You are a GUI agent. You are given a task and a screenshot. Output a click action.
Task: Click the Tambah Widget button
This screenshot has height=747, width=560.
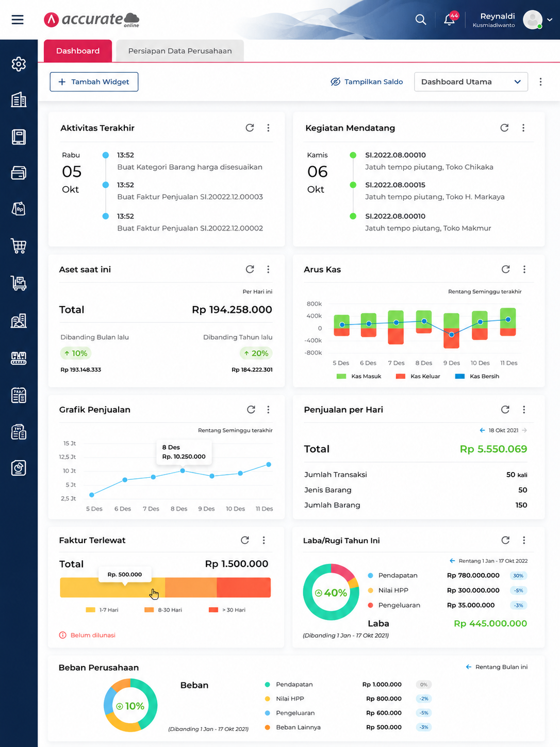click(x=94, y=82)
